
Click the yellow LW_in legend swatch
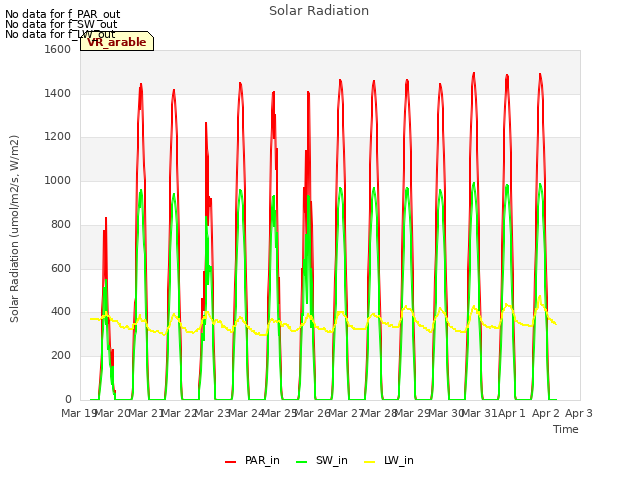pos(369,462)
